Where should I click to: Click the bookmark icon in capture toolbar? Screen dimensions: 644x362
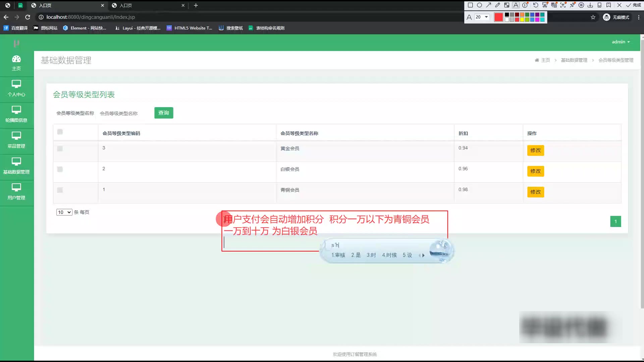(x=608, y=5)
